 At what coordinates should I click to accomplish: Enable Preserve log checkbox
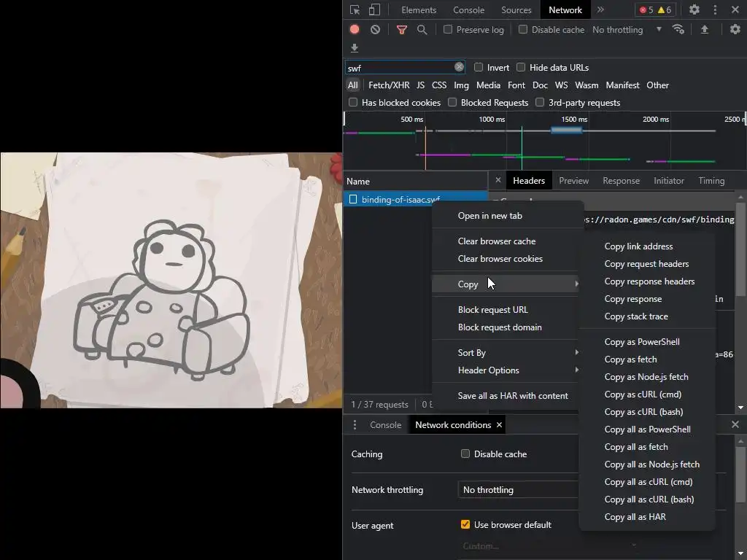[448, 29]
